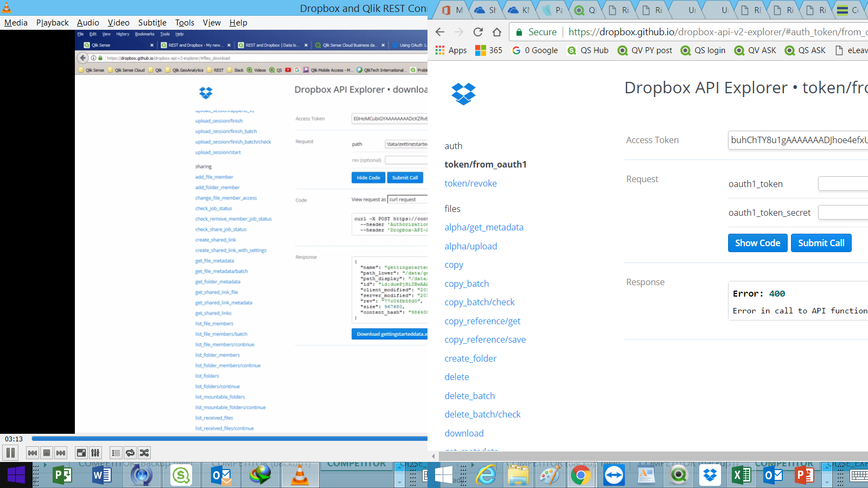Open the 0 Google bookmark
The height and width of the screenshot is (488, 868).
[x=535, y=50]
